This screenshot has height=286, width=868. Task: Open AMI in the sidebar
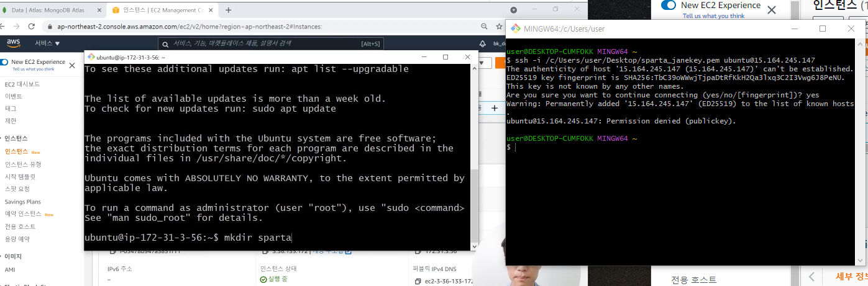tap(10, 270)
